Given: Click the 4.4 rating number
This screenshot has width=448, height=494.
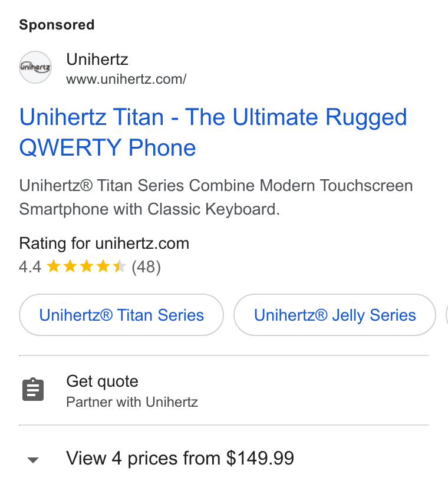Looking at the screenshot, I should 30,267.
